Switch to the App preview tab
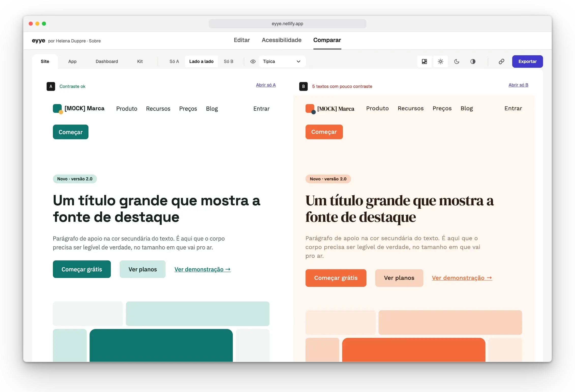This screenshot has height=392, width=575. coord(72,61)
